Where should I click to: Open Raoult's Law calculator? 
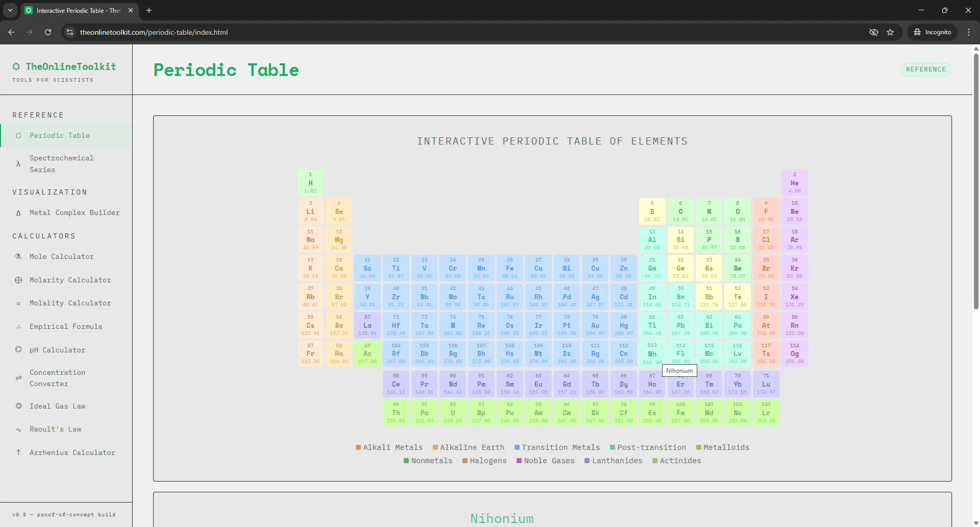point(66,429)
